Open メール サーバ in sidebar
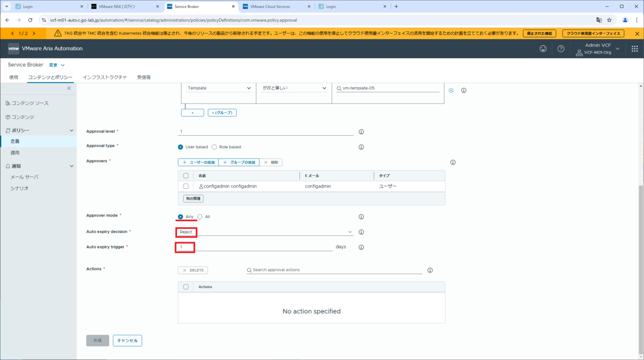The image size is (644, 360). [25, 177]
